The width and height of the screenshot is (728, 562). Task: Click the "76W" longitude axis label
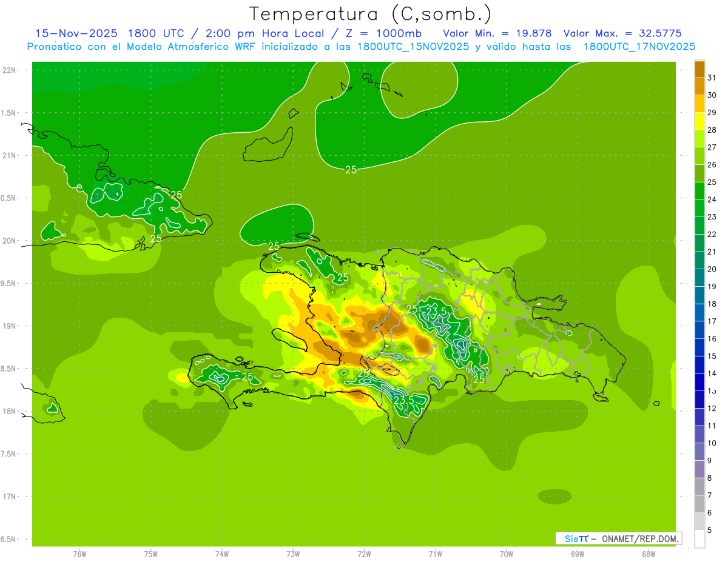coord(79,554)
